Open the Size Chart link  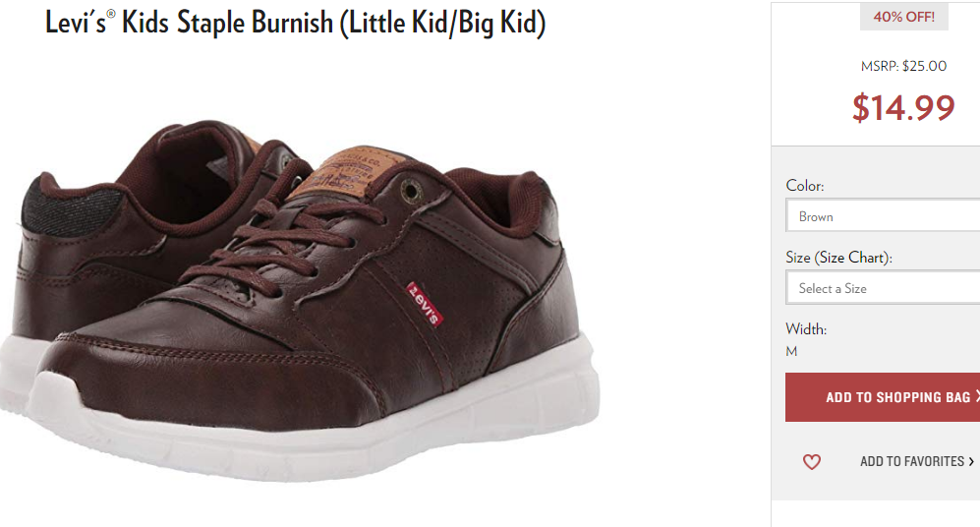pos(852,258)
